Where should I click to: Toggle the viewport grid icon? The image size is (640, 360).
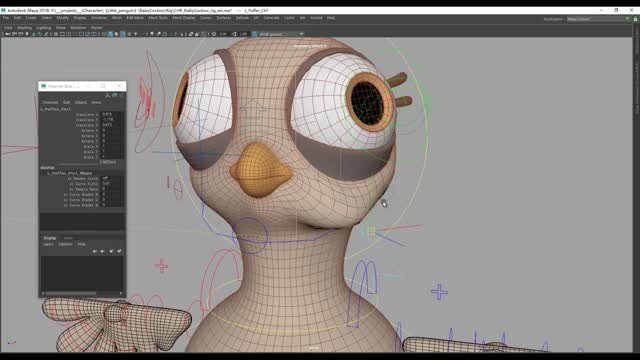click(56, 34)
